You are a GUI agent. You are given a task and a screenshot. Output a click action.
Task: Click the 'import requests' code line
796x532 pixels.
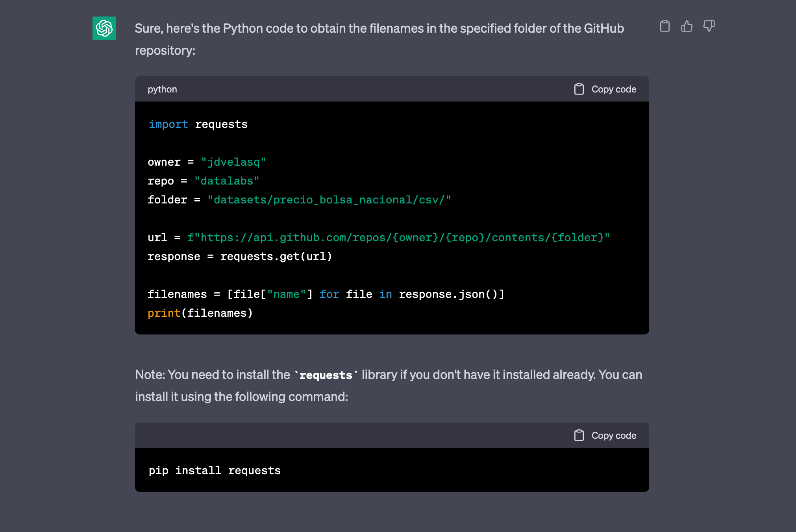point(198,124)
